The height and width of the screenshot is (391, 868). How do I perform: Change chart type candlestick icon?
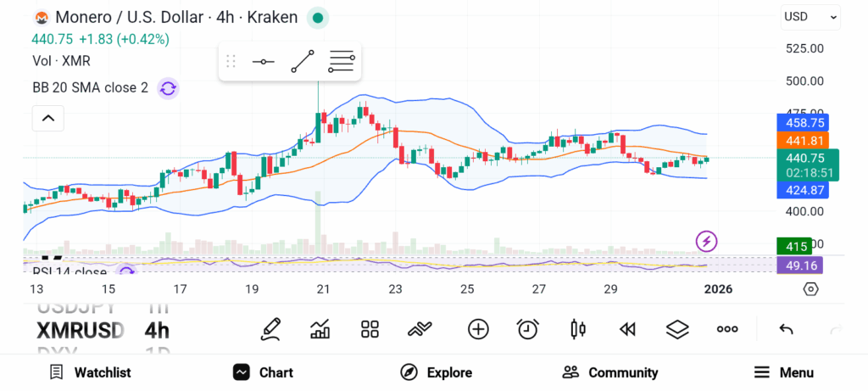click(578, 329)
